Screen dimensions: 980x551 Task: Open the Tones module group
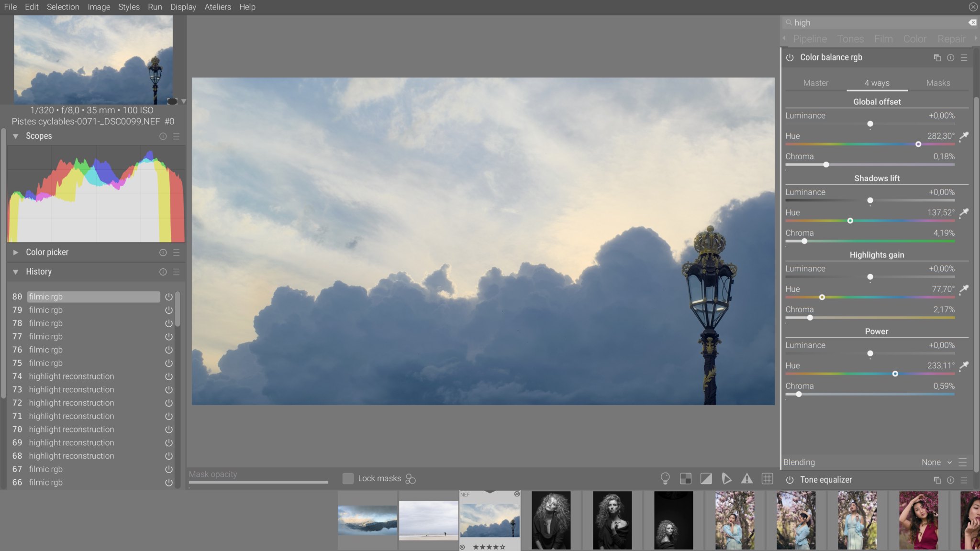point(850,39)
